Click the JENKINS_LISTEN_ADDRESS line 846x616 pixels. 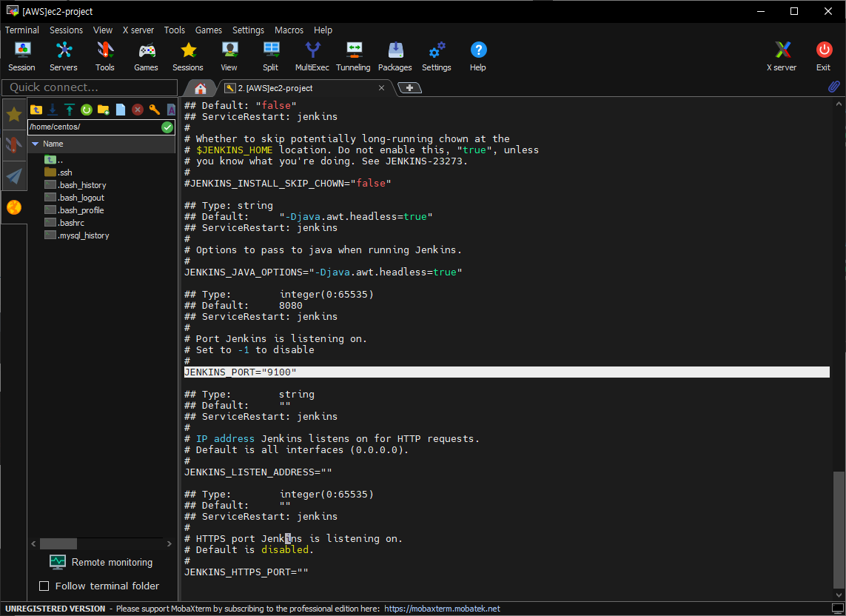(258, 472)
